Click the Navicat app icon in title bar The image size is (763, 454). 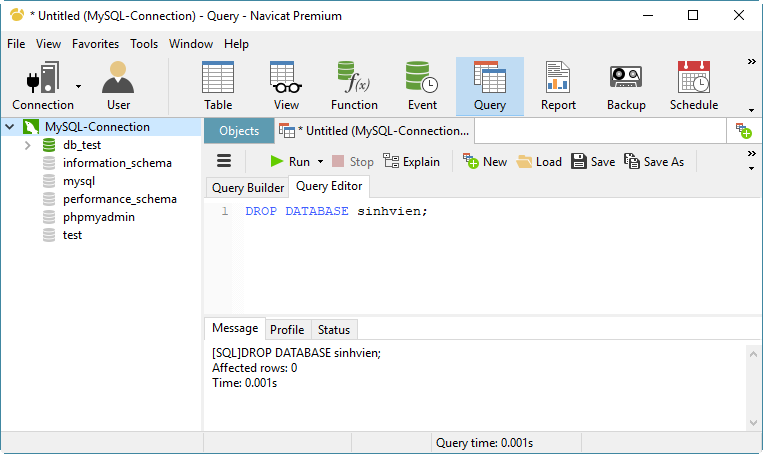coord(17,15)
